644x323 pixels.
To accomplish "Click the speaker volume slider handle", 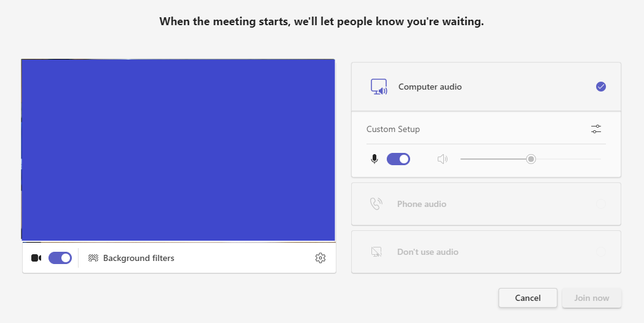I will [x=531, y=159].
